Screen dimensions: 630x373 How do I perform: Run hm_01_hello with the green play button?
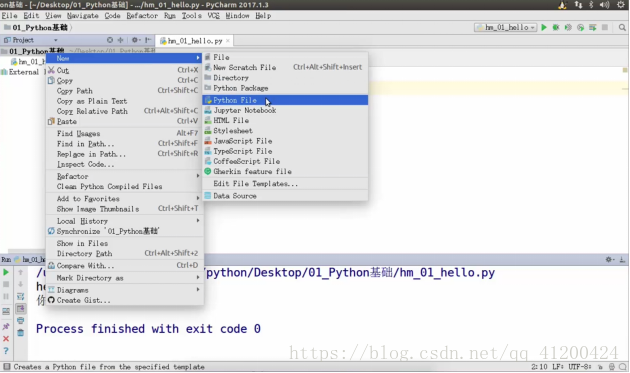pyautogui.click(x=544, y=27)
